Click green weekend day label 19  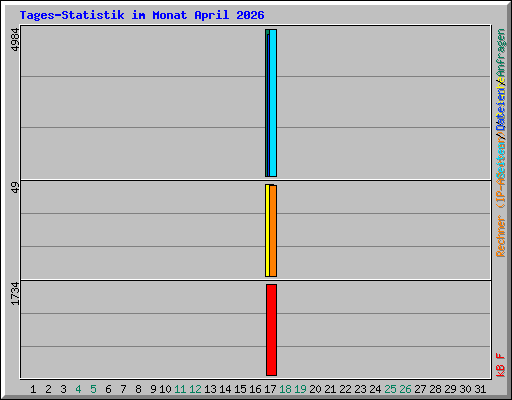coord(300,389)
